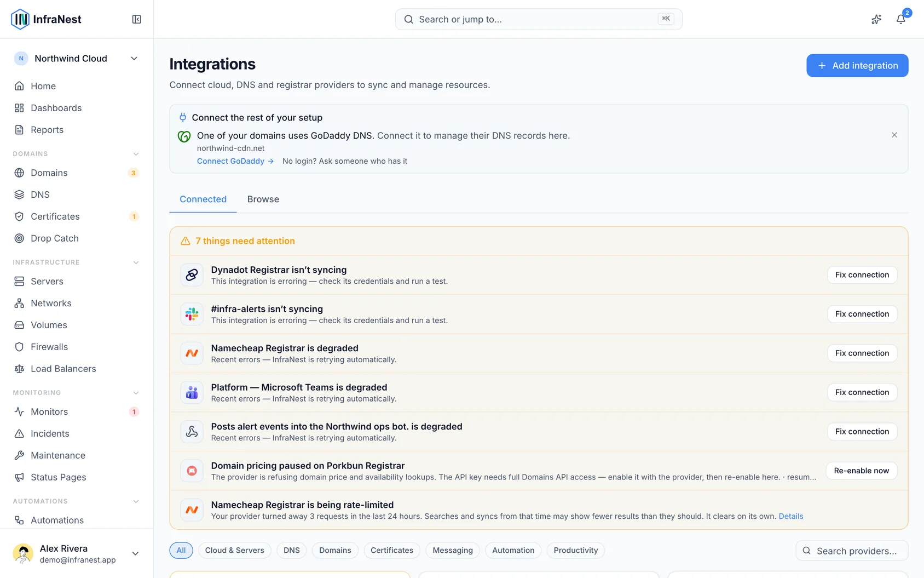Open Details link for Namecheap rate-limit
924x578 pixels.
point(791,516)
